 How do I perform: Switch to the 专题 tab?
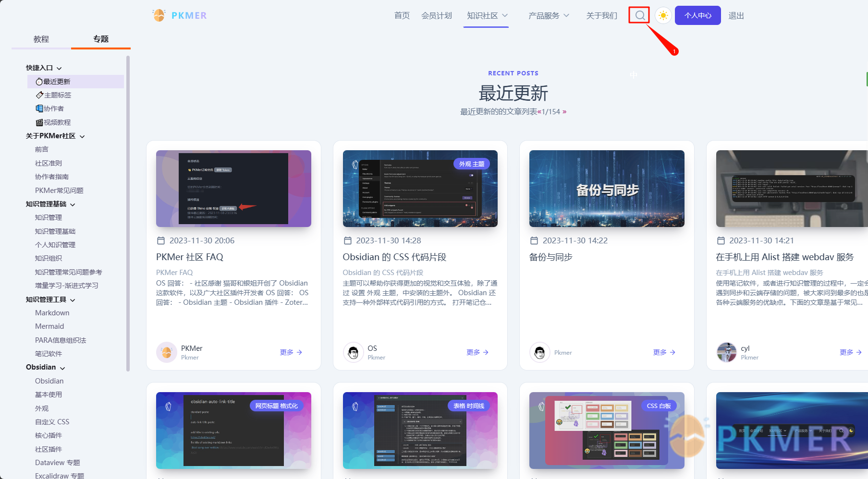point(101,39)
